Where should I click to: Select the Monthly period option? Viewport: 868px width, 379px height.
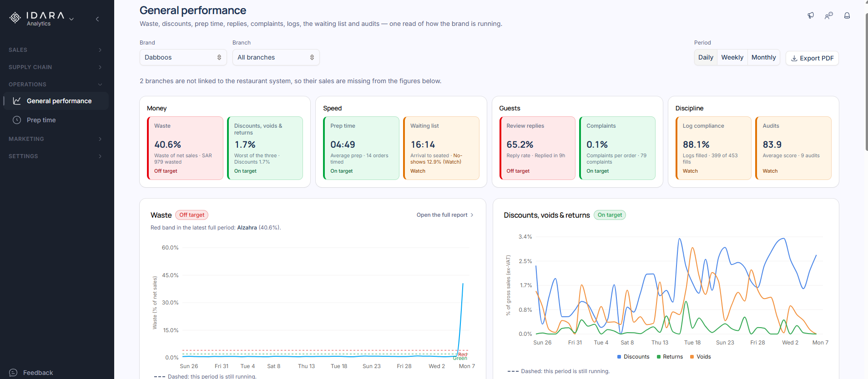(763, 57)
